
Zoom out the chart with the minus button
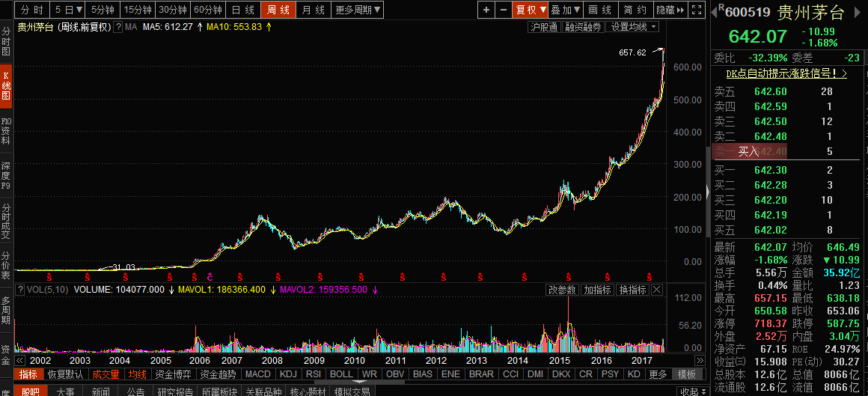point(503,10)
